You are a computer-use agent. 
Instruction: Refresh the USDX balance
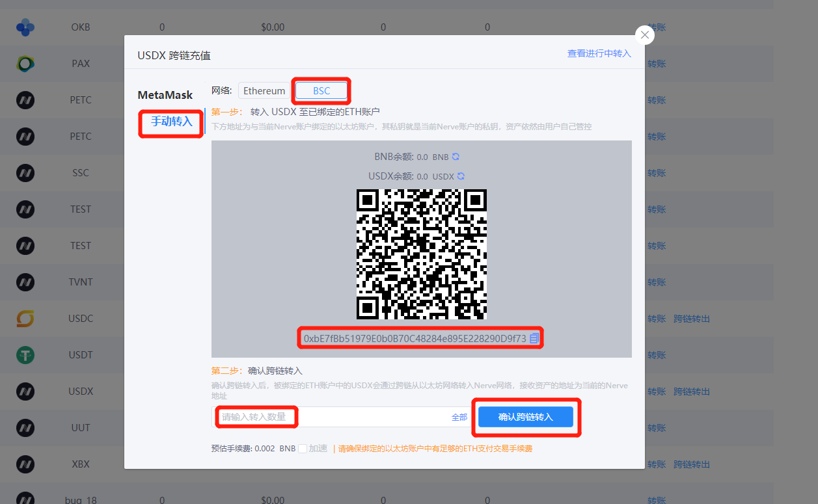461,176
